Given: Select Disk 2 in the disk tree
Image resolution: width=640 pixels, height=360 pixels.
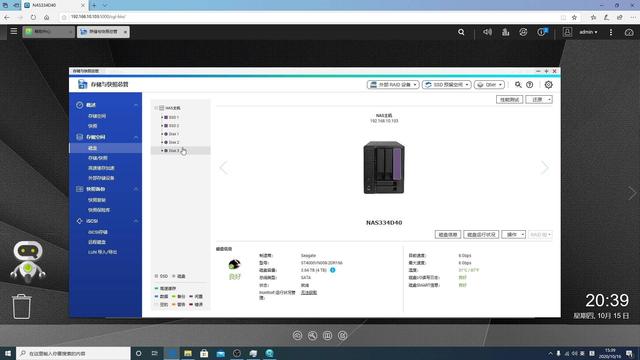Looking at the screenshot, I should 174,142.
